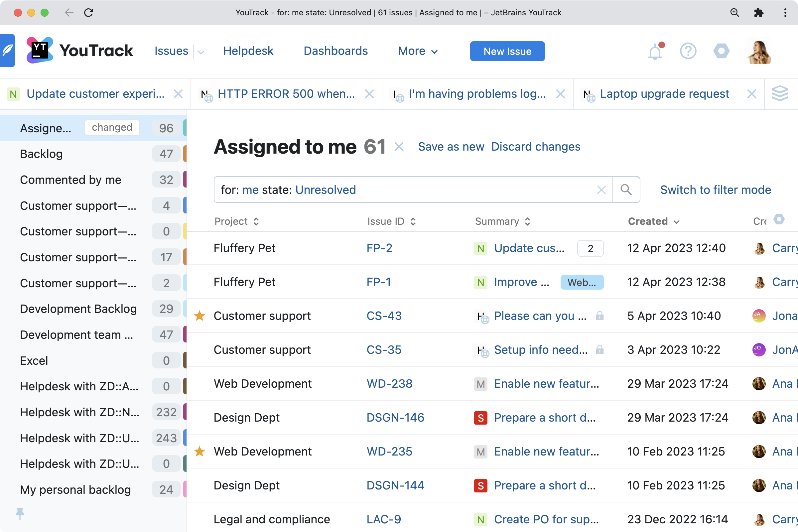This screenshot has height=532, width=798.
Task: Open issue LAC-9 link
Action: pyautogui.click(x=384, y=519)
